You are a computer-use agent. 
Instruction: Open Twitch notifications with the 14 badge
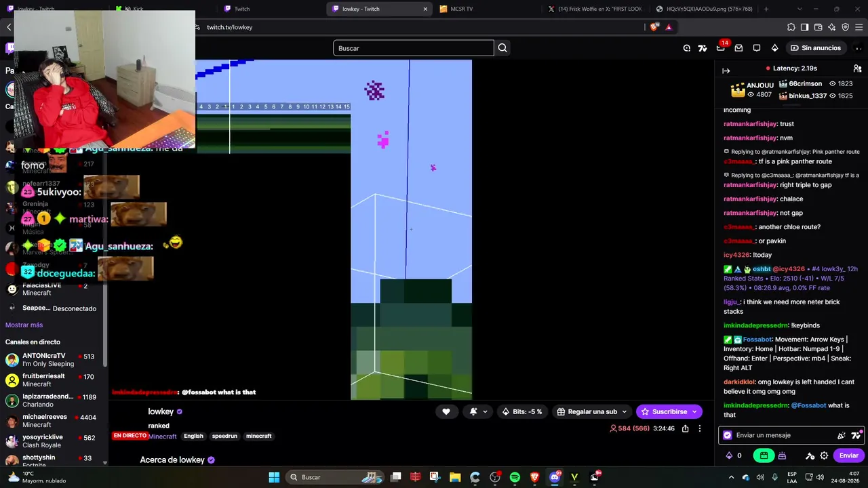(721, 47)
